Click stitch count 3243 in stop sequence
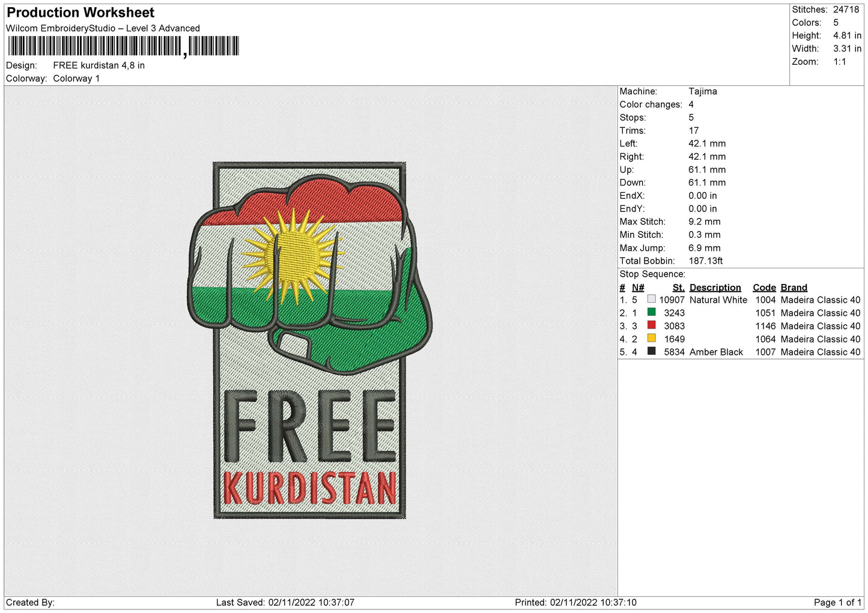Image resolution: width=868 pixels, height=613 pixels. click(x=674, y=313)
